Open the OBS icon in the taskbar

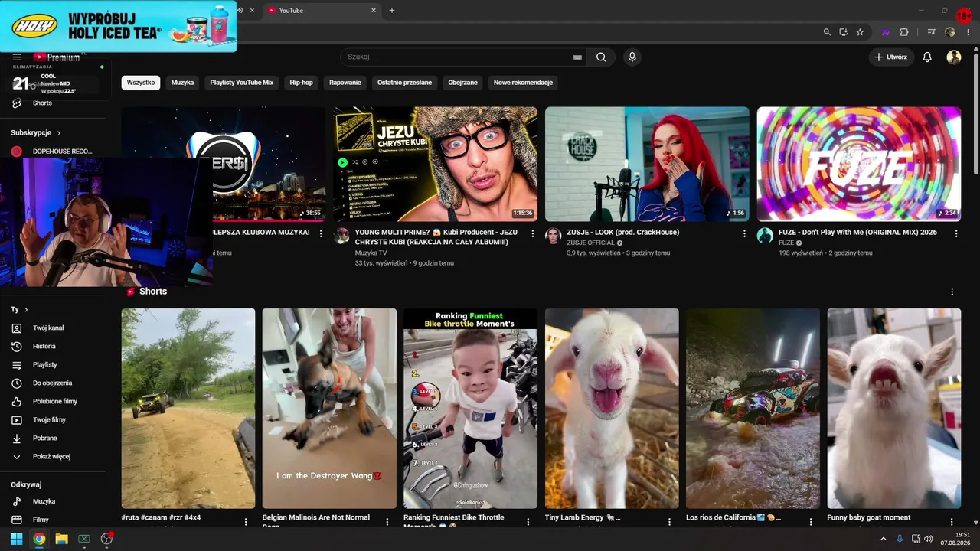pos(106,539)
